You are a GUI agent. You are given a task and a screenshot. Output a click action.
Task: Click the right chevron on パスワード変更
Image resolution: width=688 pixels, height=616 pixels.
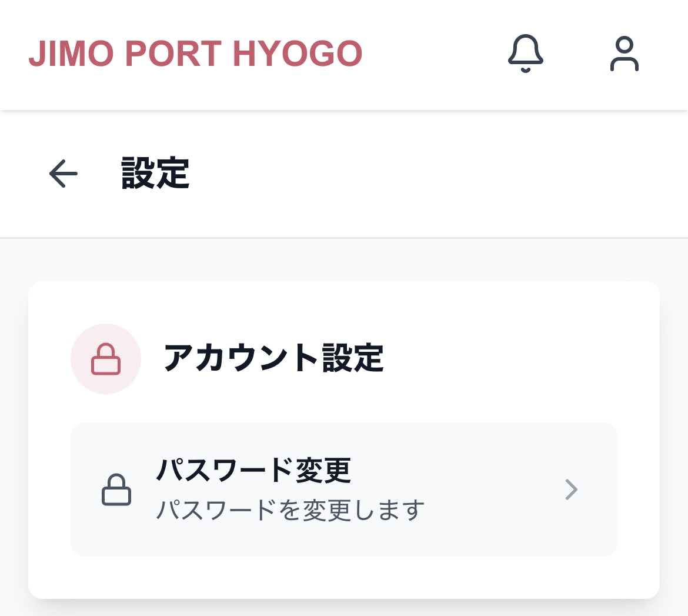[571, 490]
